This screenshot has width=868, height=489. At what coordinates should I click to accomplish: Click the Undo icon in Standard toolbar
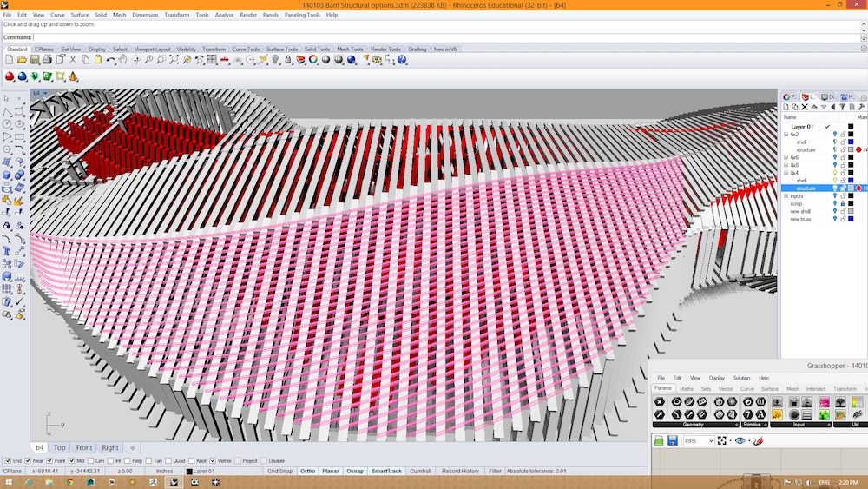[x=111, y=60]
